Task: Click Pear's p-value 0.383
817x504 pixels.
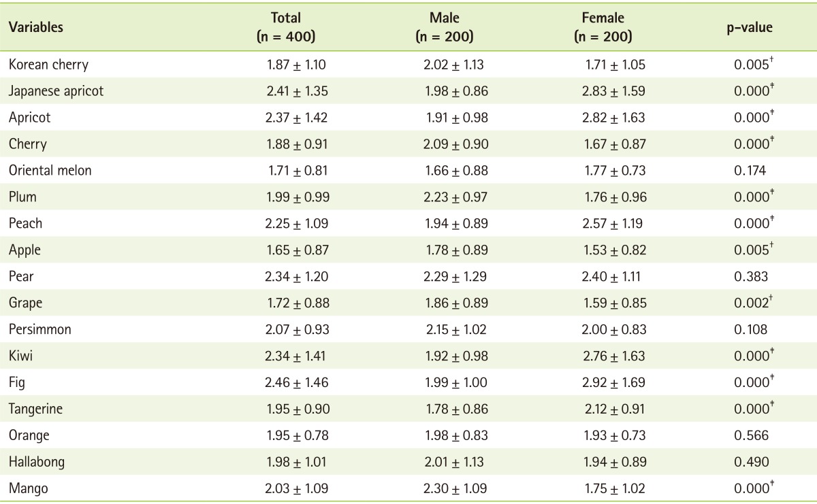Action: 752,277
